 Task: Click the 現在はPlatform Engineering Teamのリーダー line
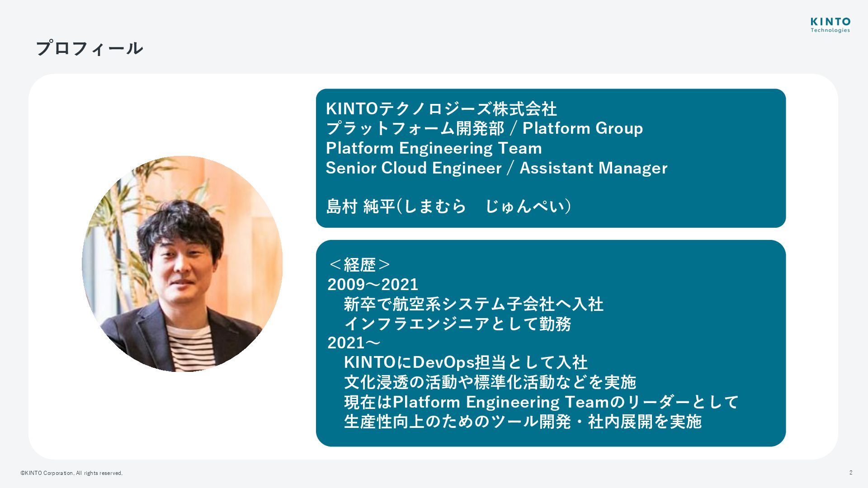pos(541,402)
